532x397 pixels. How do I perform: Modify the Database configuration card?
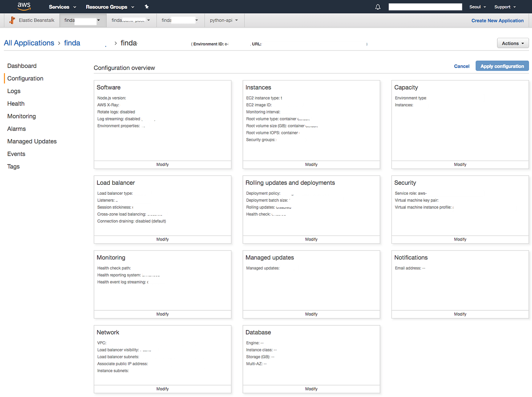tap(311, 389)
